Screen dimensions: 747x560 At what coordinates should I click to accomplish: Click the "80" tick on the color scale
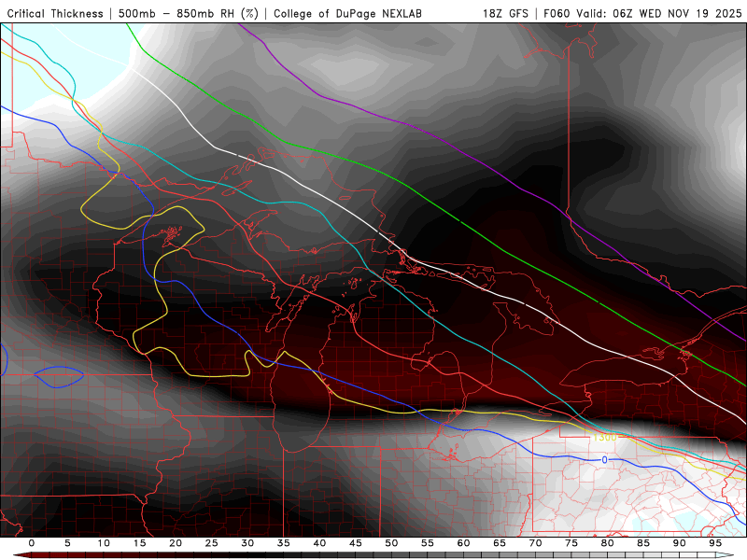point(608,543)
